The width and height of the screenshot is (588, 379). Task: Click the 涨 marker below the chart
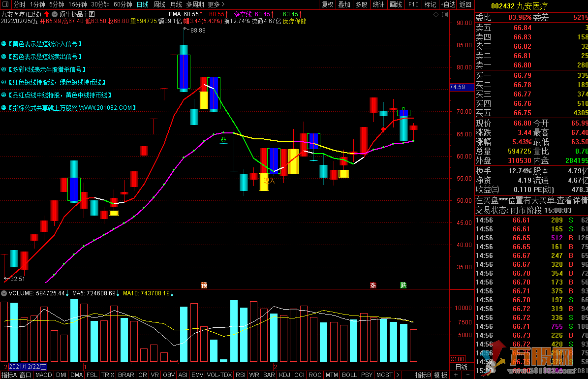373,285
